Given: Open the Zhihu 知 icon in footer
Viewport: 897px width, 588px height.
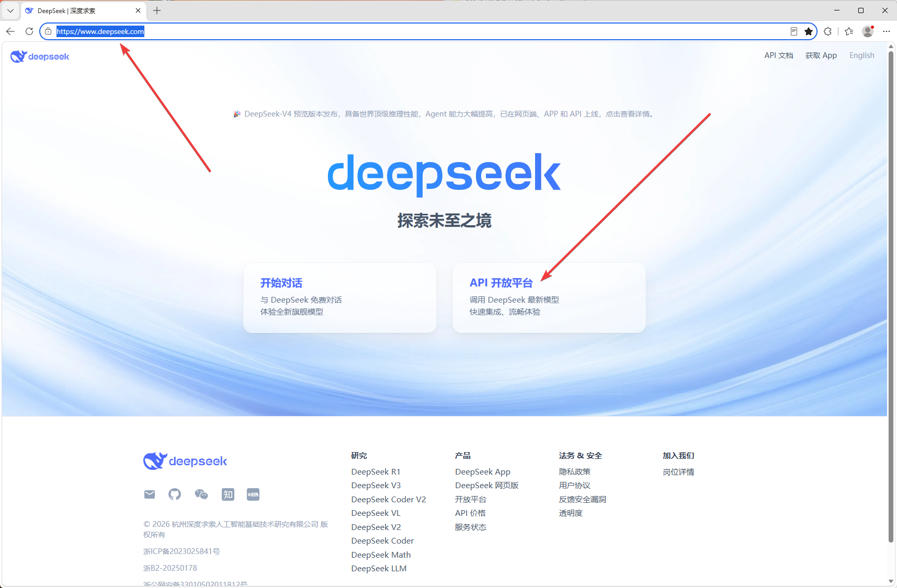Looking at the screenshot, I should pyautogui.click(x=228, y=494).
